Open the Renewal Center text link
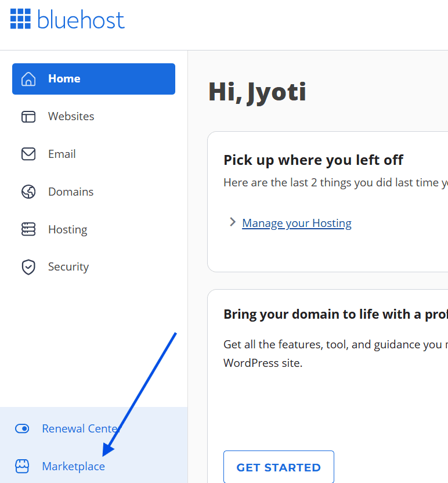 tap(80, 429)
